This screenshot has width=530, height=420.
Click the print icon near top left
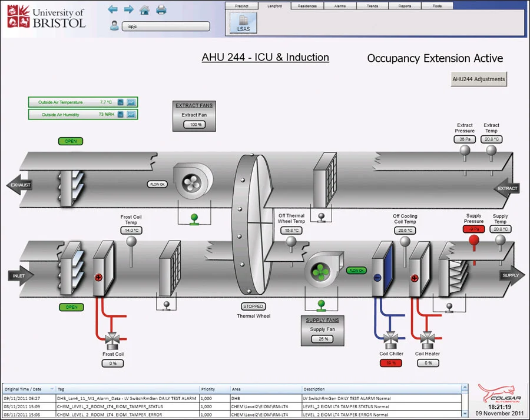pos(160,9)
